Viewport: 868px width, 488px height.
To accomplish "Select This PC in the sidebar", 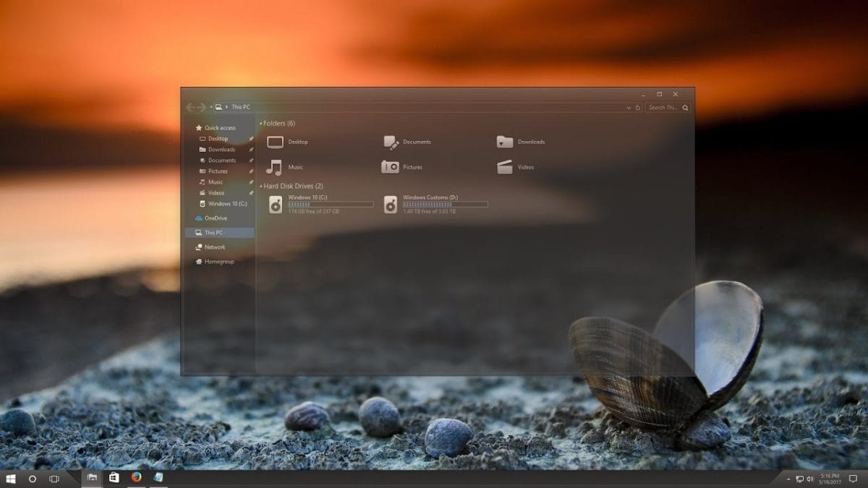I will point(215,232).
